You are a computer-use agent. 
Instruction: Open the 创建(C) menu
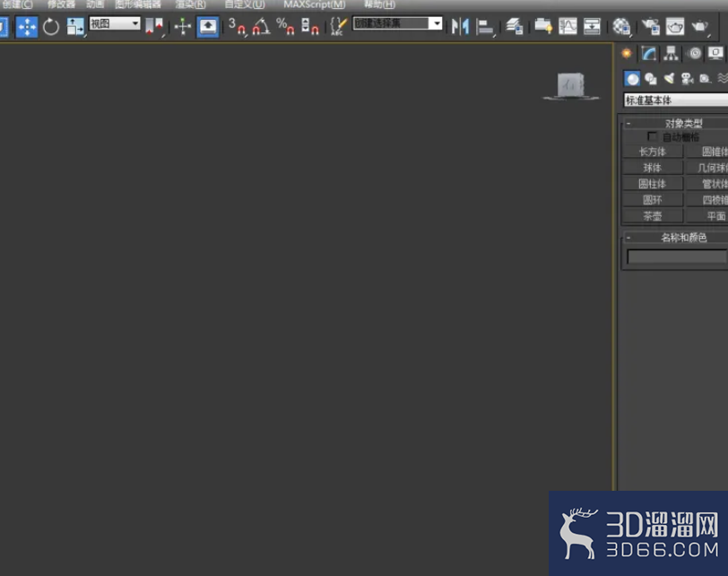tap(17, 4)
